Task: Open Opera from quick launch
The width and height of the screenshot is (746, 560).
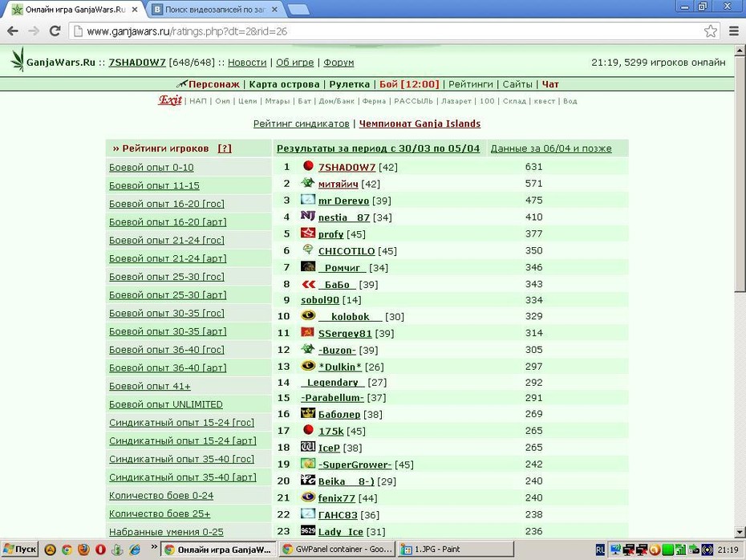Action: coord(100,550)
